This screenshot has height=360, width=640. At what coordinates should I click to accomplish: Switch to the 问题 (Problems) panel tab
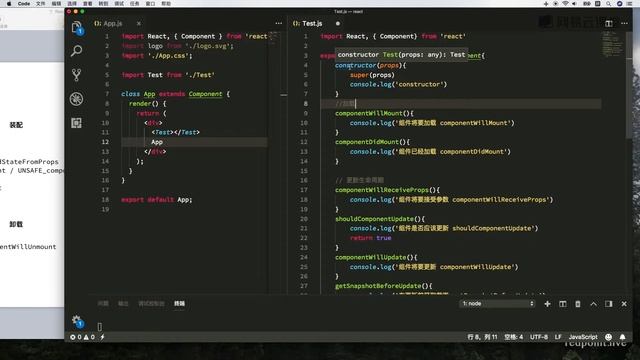103,303
